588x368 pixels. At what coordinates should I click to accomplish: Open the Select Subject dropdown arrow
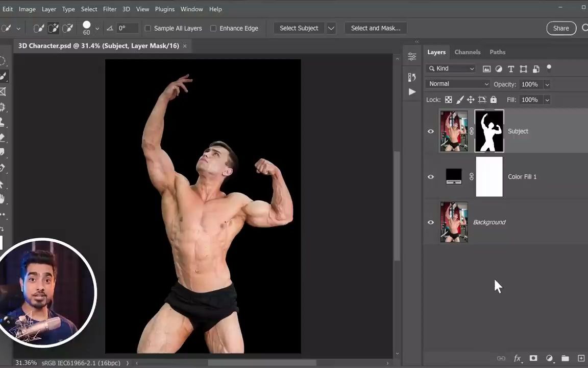tap(331, 28)
